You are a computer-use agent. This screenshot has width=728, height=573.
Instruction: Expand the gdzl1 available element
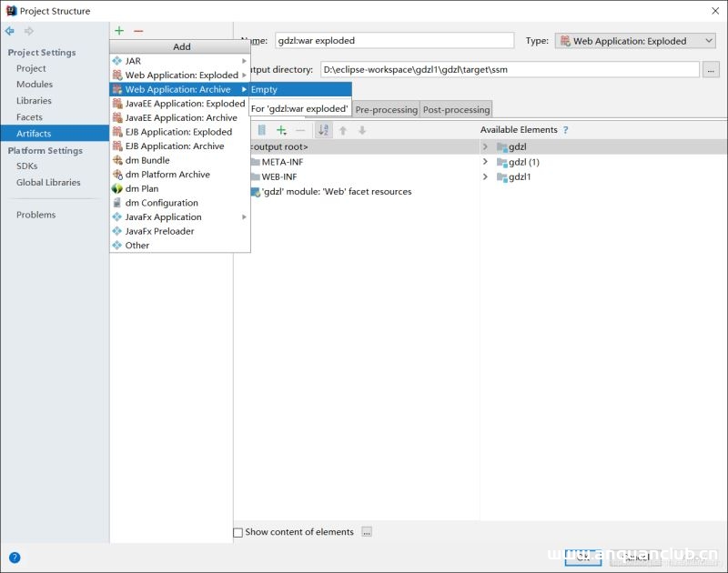coord(485,176)
